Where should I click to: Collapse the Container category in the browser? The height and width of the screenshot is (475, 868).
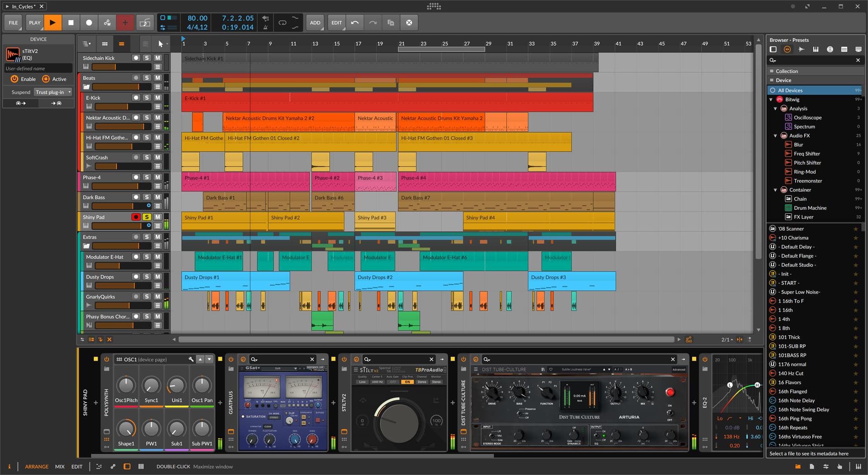775,190
